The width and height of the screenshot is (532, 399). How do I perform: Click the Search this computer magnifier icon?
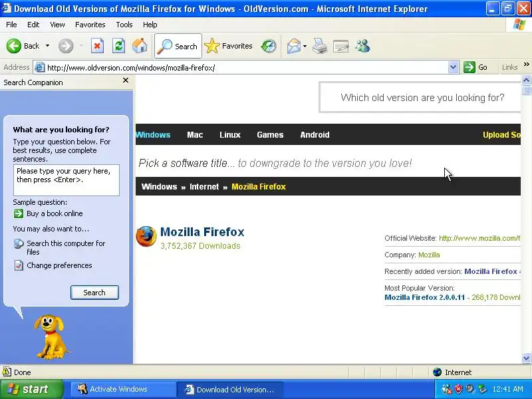point(19,243)
